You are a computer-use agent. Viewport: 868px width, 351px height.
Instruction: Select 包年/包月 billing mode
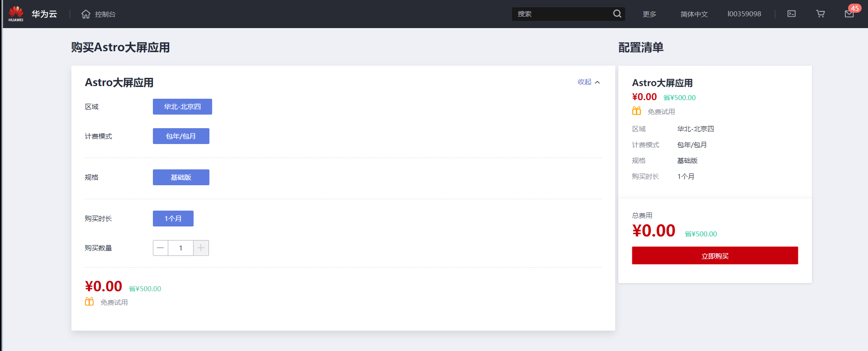coord(181,136)
